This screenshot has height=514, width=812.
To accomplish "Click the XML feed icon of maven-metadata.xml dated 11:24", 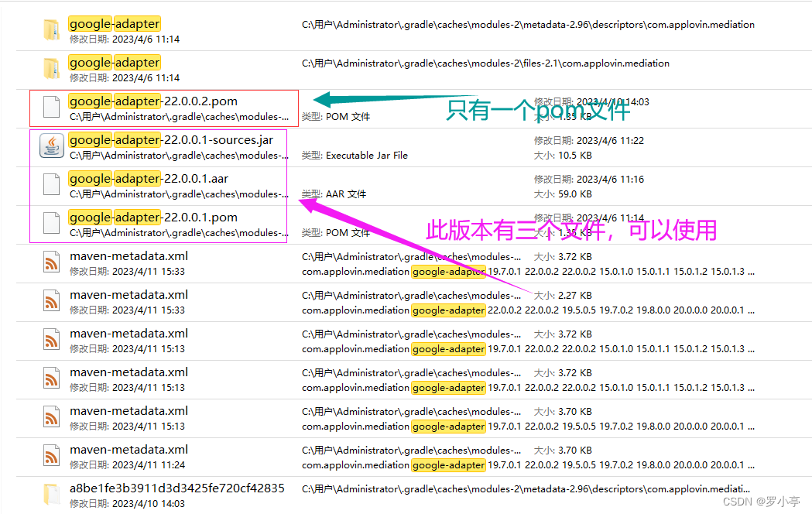I will [x=51, y=455].
